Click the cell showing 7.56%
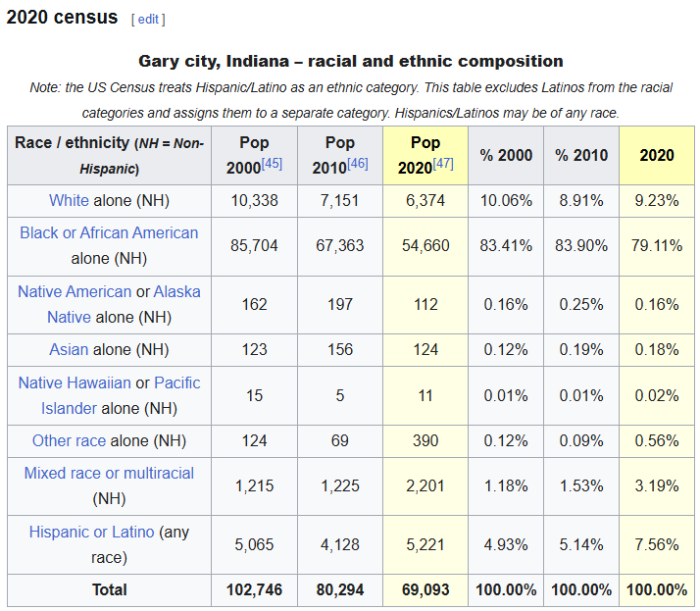This screenshot has height=611, width=700. 657,545
